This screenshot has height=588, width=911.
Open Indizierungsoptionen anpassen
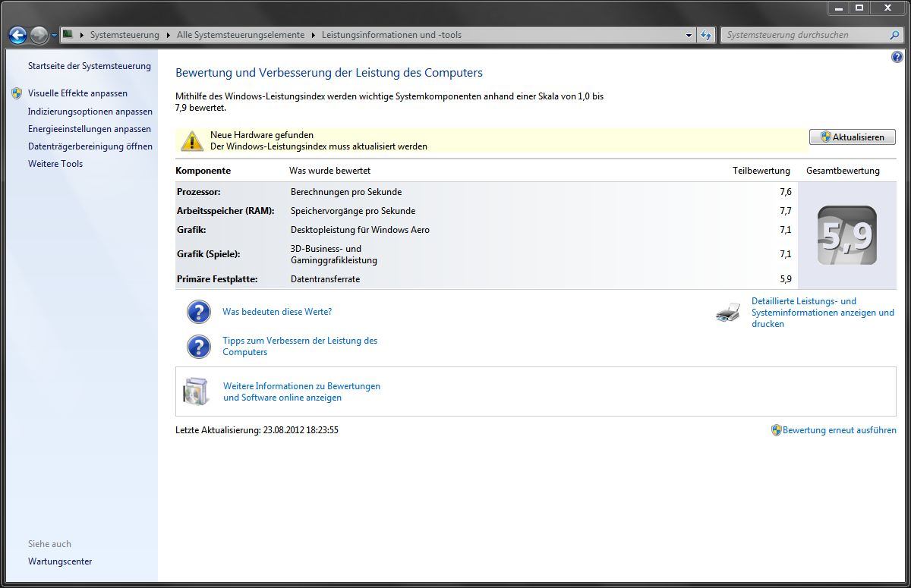90,112
